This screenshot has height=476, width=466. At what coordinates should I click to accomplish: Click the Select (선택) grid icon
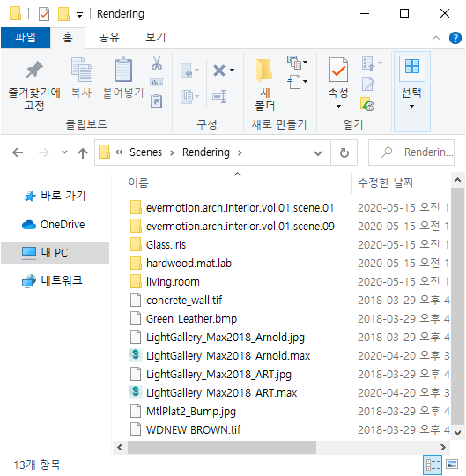(x=412, y=66)
